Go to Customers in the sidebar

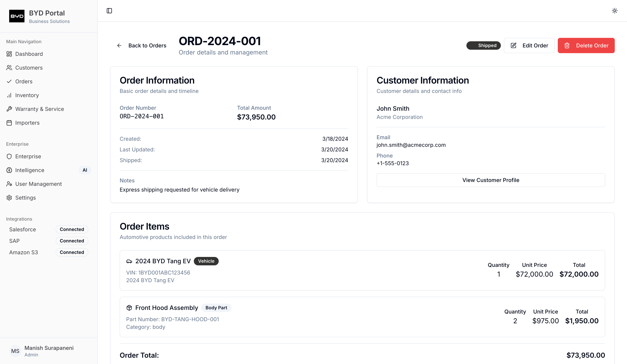click(x=49, y=68)
